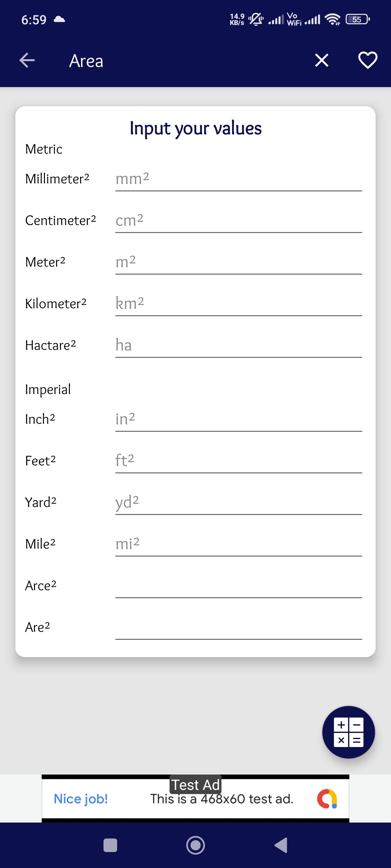The image size is (391, 868).
Task: Focus the Centimeter² input field
Action: click(x=238, y=221)
